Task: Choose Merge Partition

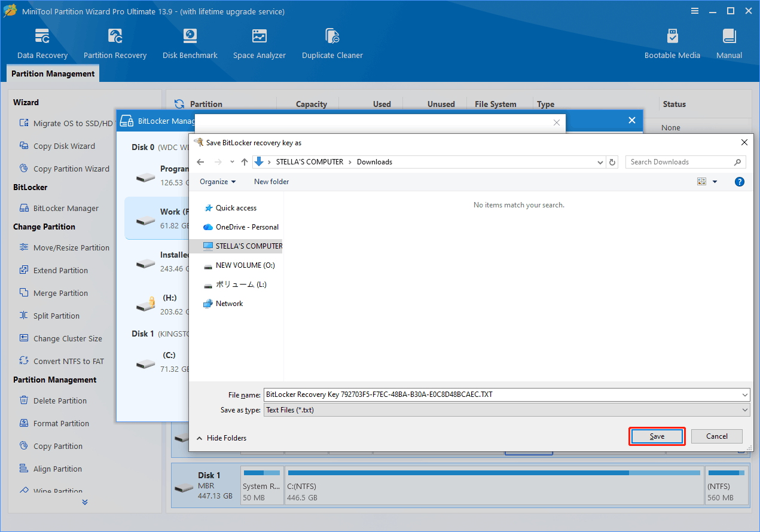Action: point(53,293)
